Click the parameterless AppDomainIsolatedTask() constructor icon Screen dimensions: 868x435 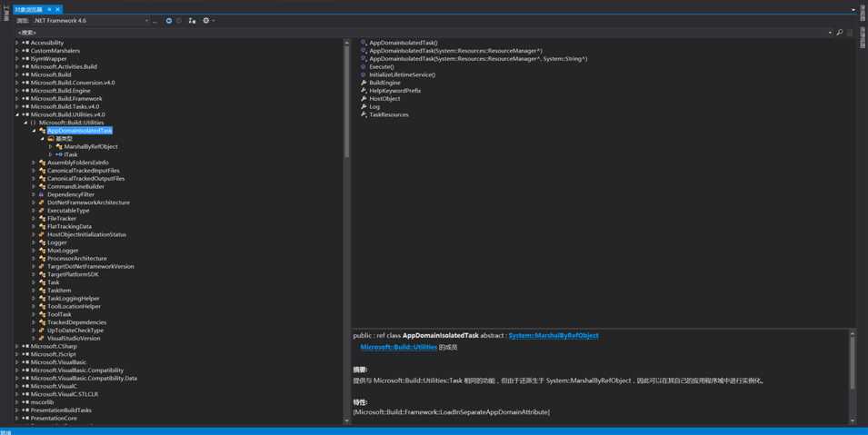[x=364, y=43]
